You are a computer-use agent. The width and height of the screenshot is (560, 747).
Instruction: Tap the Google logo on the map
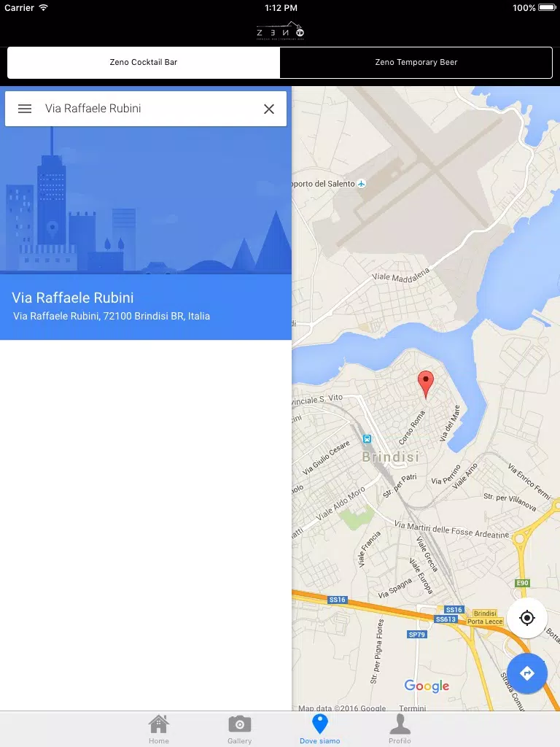[427, 686]
